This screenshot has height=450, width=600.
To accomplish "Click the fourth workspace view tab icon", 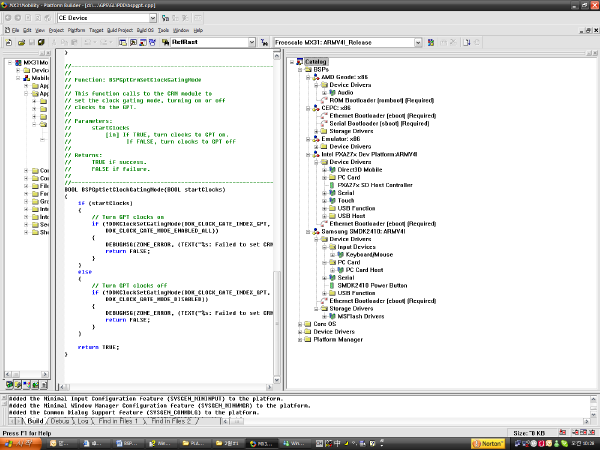I will (35, 384).
